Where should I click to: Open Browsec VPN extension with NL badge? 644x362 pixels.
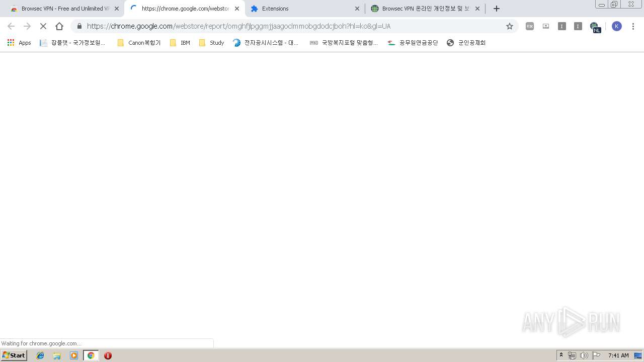click(595, 27)
